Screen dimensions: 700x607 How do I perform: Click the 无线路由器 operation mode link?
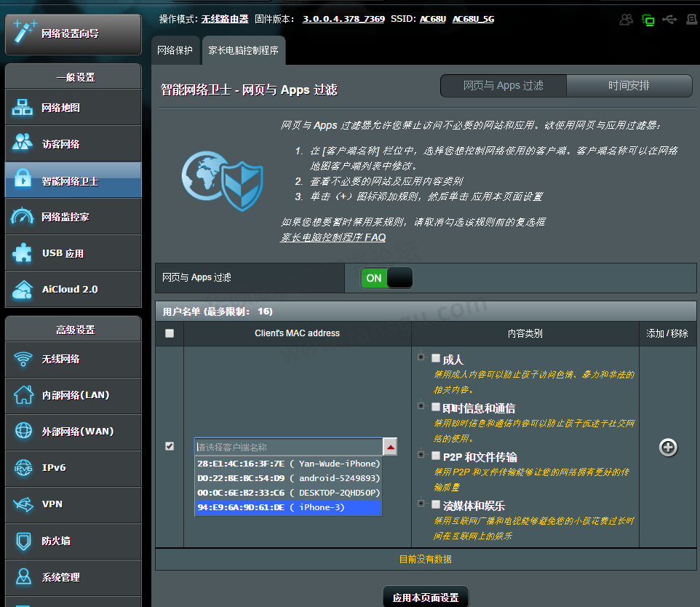pyautogui.click(x=225, y=19)
